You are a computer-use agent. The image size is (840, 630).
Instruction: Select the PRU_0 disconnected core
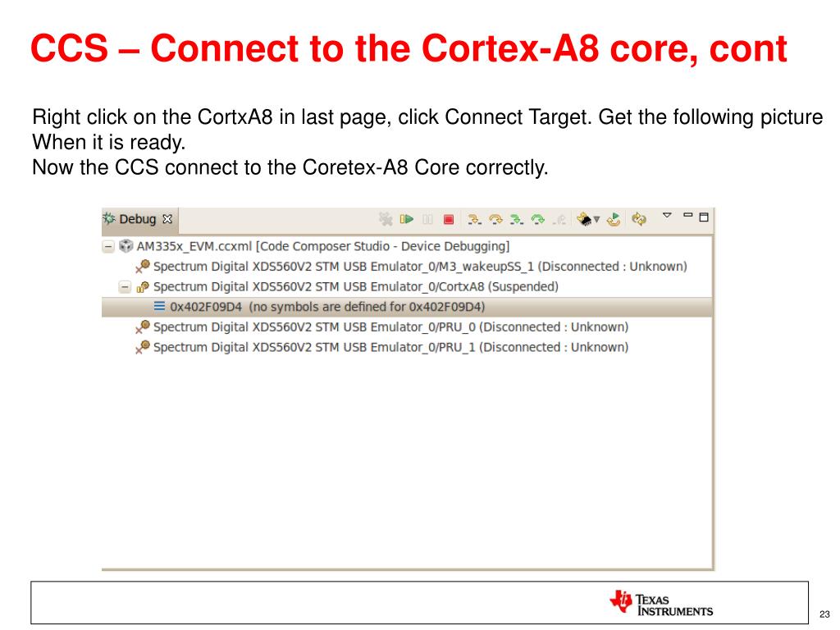point(390,327)
